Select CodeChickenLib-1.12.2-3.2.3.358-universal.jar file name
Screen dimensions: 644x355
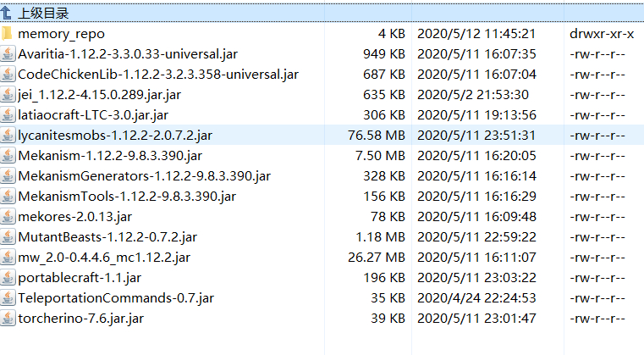(158, 74)
